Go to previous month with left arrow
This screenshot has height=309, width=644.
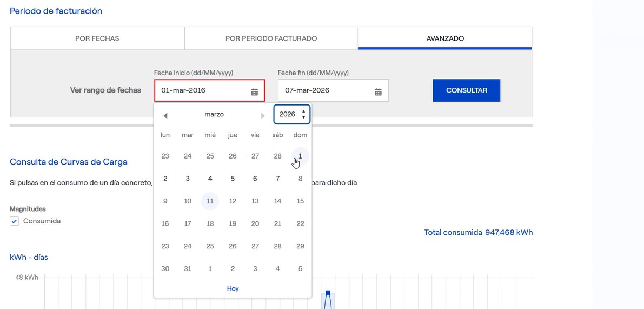[165, 115]
